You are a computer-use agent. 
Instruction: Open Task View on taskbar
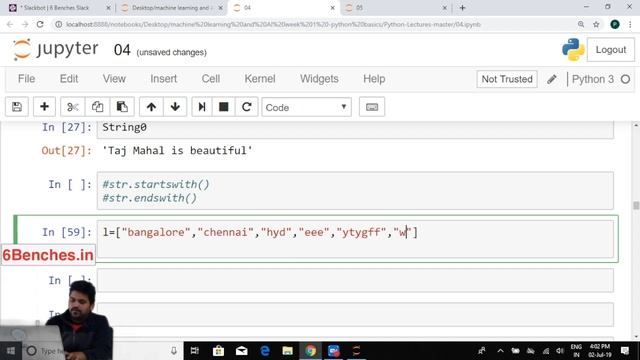(195, 351)
